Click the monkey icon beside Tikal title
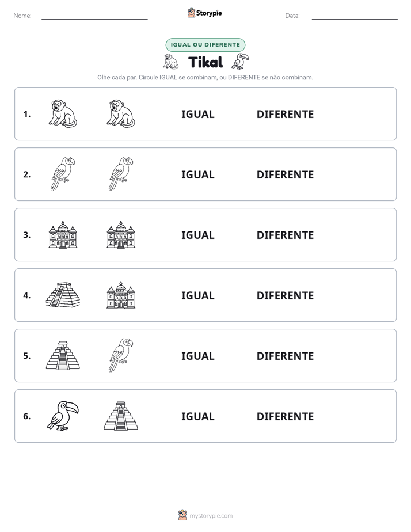The width and height of the screenshot is (411, 532). click(170, 62)
